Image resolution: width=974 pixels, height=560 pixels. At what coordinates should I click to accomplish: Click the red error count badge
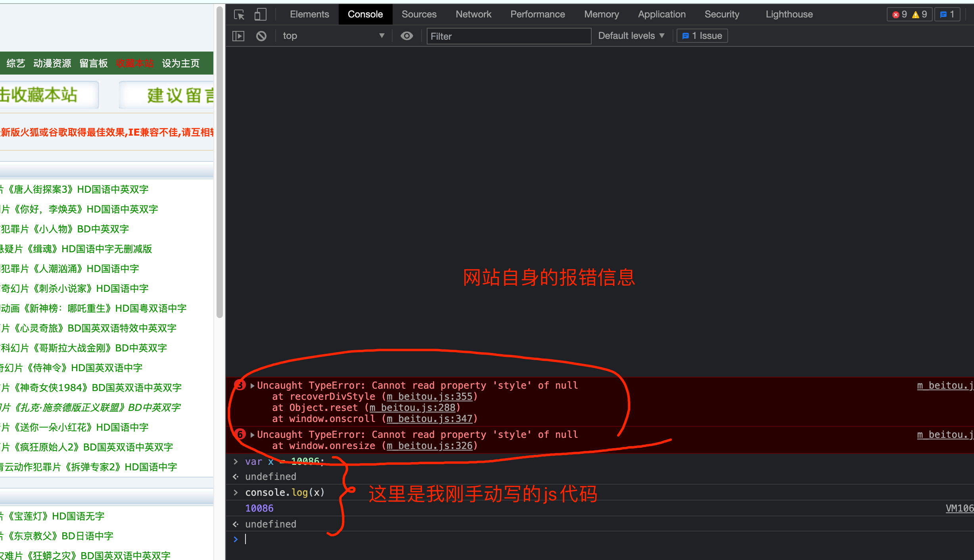click(x=899, y=15)
